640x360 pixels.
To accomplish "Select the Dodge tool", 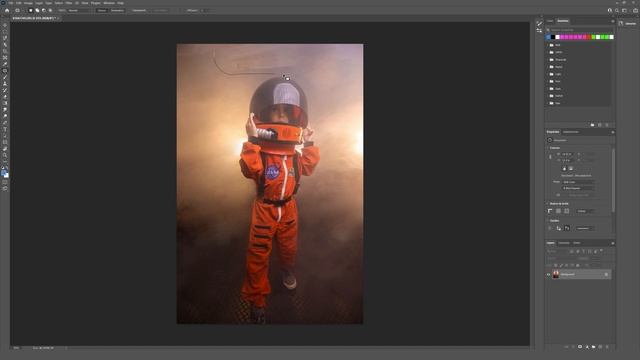I will coord(5,116).
